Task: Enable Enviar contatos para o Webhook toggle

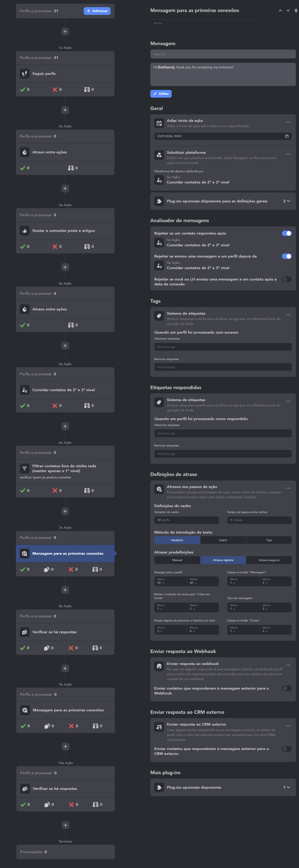Action: tap(287, 688)
